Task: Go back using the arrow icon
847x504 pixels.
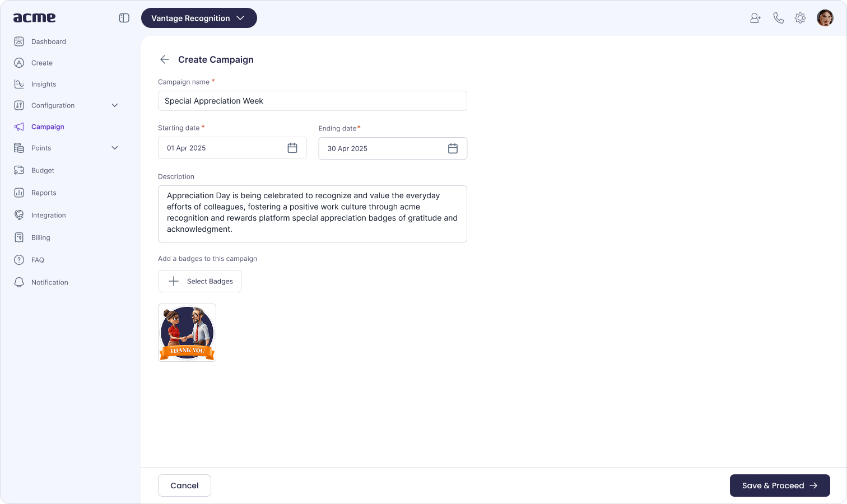Action: pos(165,59)
